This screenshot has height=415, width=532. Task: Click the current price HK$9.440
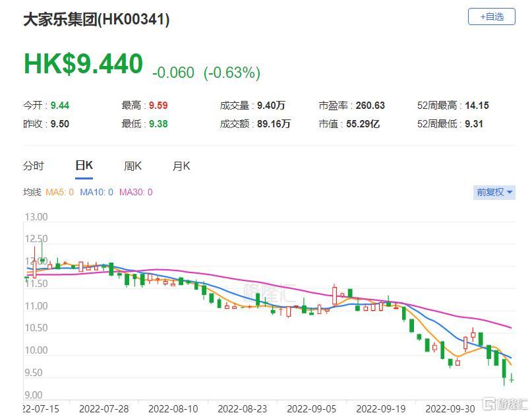[84, 63]
